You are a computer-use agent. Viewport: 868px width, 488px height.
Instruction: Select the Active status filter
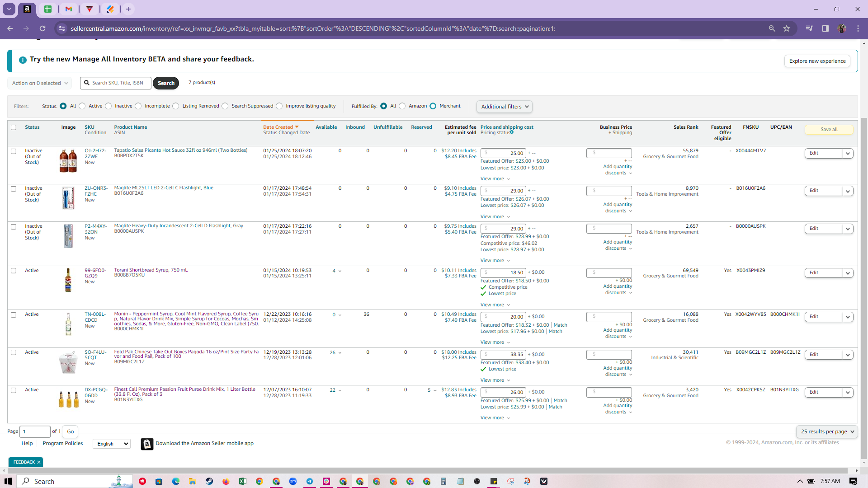click(82, 106)
